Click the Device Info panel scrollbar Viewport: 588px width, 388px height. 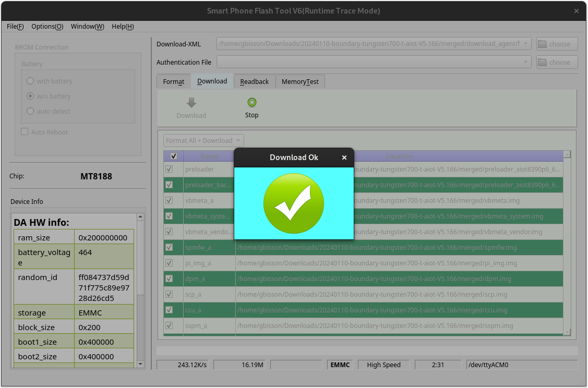pos(141,287)
